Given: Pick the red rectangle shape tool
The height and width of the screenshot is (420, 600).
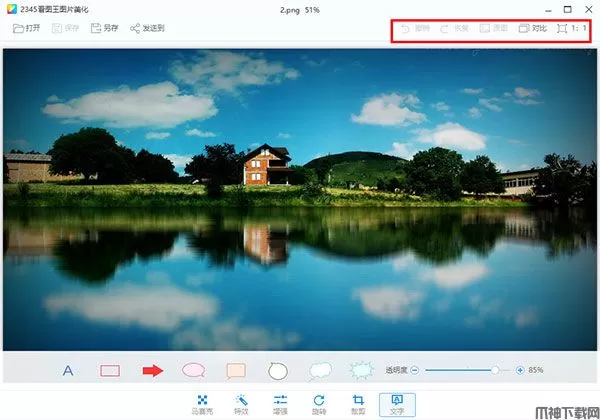Looking at the screenshot, I should (x=110, y=371).
